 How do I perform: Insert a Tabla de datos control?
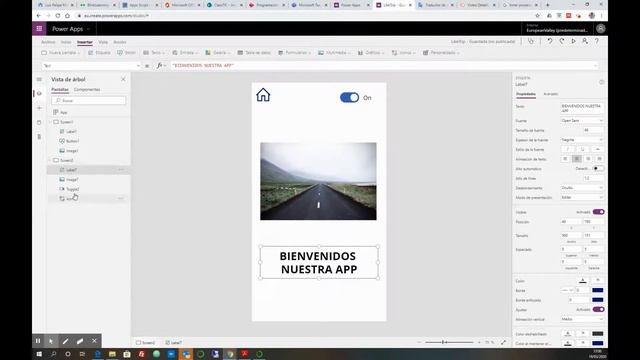coord(254,53)
